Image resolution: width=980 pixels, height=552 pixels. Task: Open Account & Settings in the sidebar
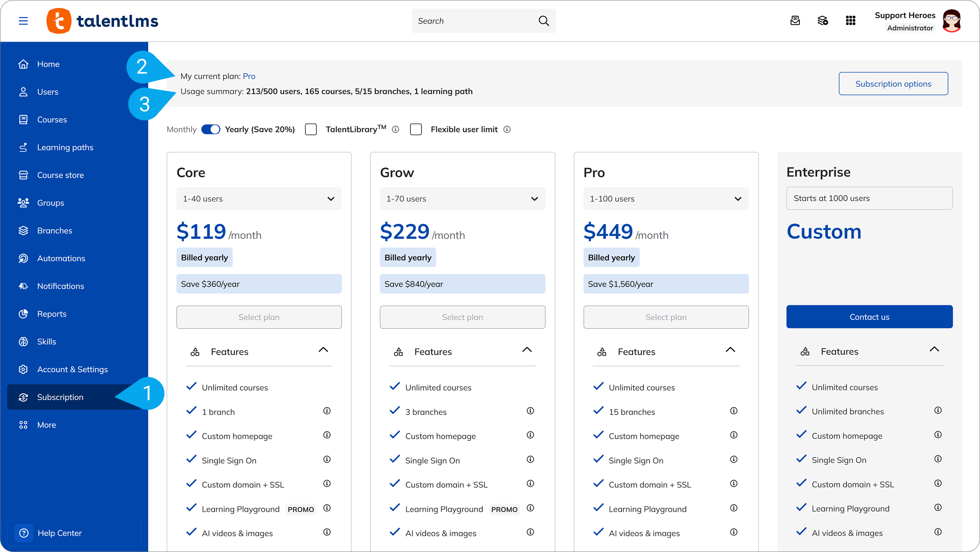[x=74, y=369]
